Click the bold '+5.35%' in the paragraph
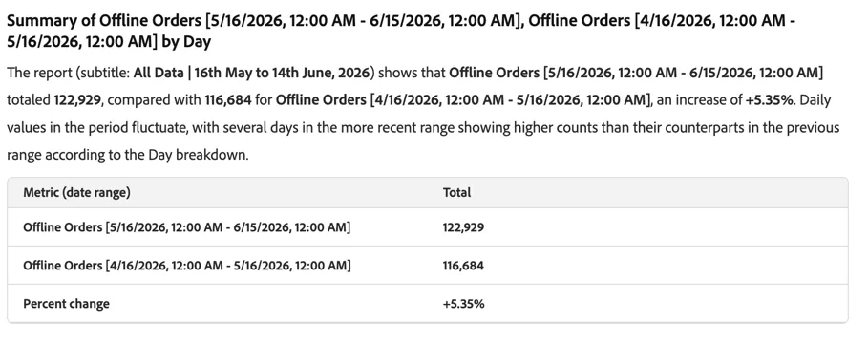Screen dimensions: 868x344 770,100
